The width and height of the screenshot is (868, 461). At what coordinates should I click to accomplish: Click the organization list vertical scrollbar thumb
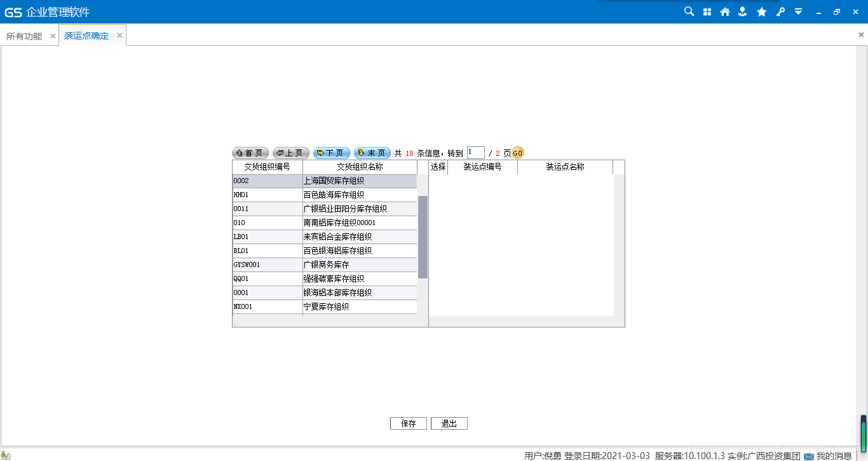(423, 237)
